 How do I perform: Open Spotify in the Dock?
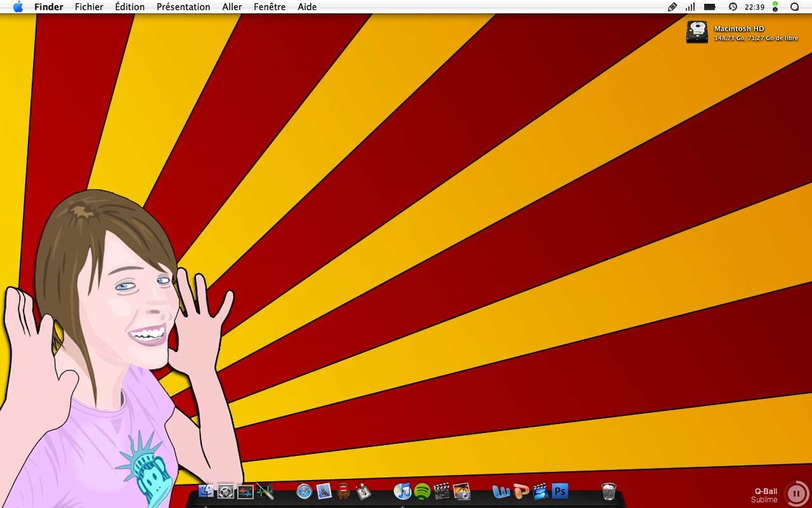422,491
